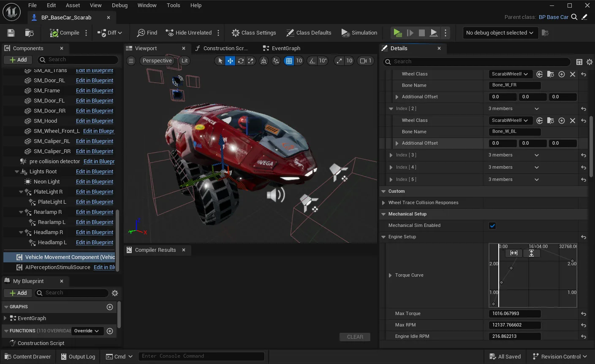
Task: Toggle rotation snapping angle icon
Action: 312,61
